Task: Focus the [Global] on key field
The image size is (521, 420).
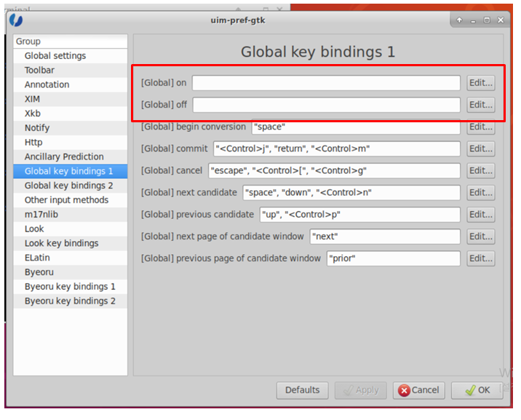Action: pyautogui.click(x=326, y=83)
